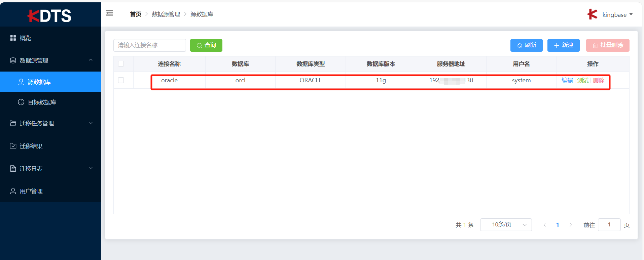This screenshot has width=644, height=260.
Task: Click the 连接名称 column header
Action: (169, 64)
